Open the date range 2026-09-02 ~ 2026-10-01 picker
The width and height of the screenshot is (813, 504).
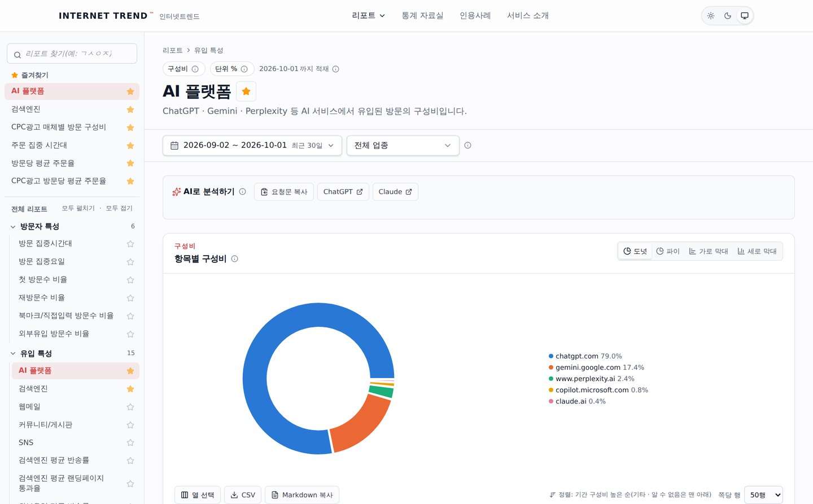point(252,145)
